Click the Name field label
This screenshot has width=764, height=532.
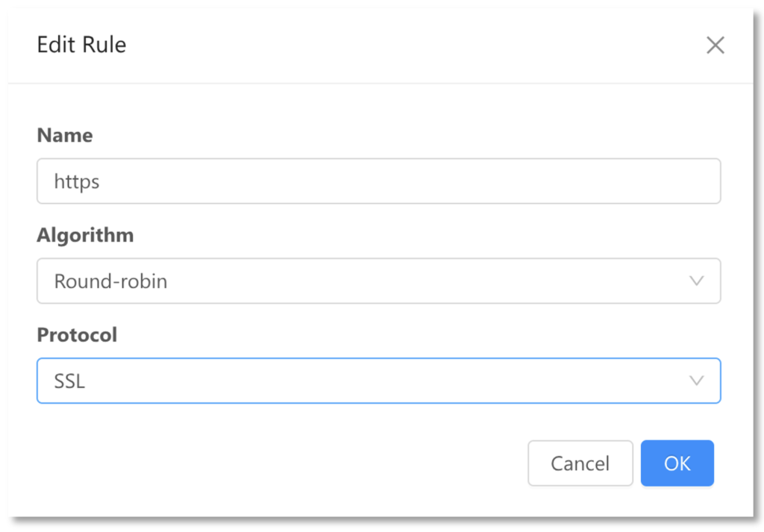tap(64, 135)
